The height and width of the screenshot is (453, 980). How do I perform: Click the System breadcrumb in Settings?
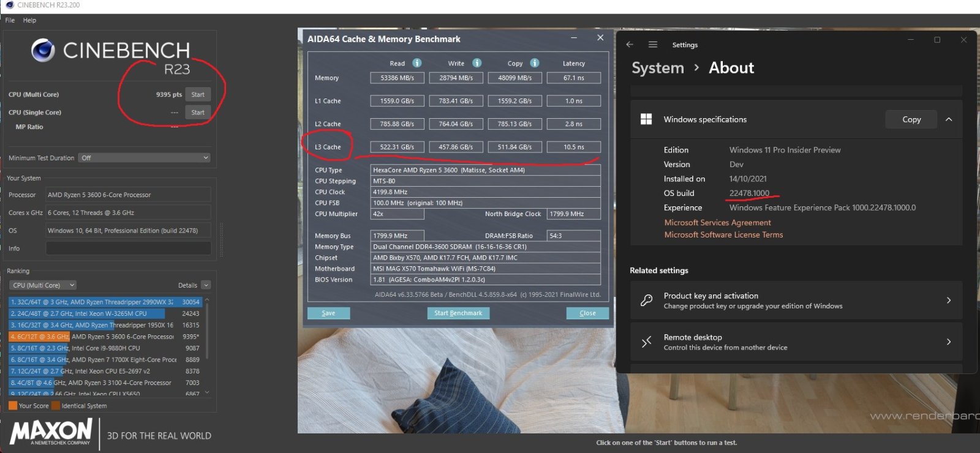pos(658,68)
